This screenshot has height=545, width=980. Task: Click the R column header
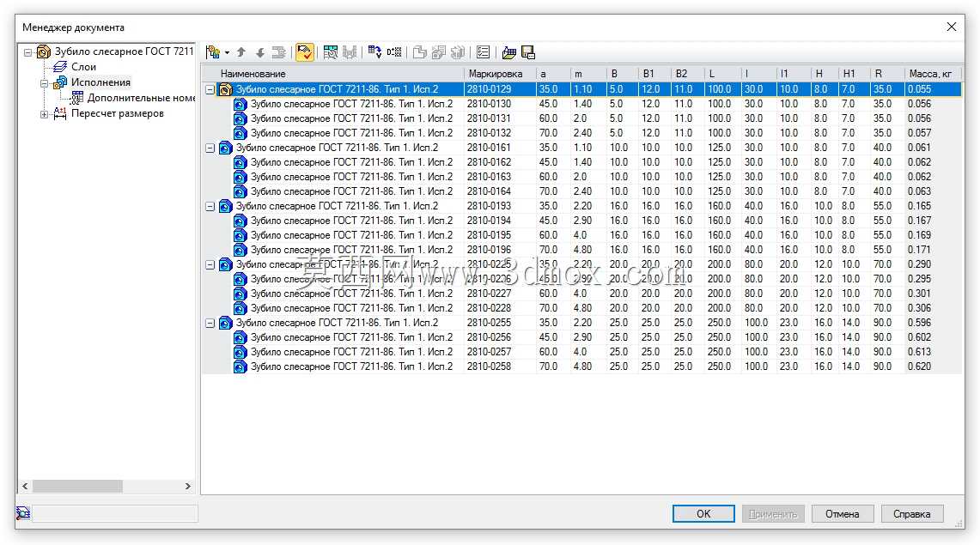coord(887,74)
